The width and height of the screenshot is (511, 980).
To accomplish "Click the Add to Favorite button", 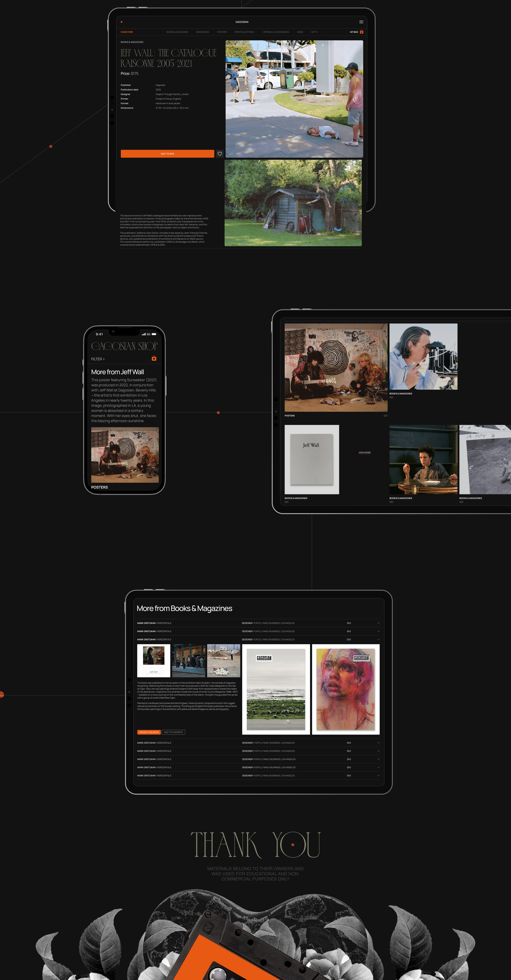I will tap(173, 732).
